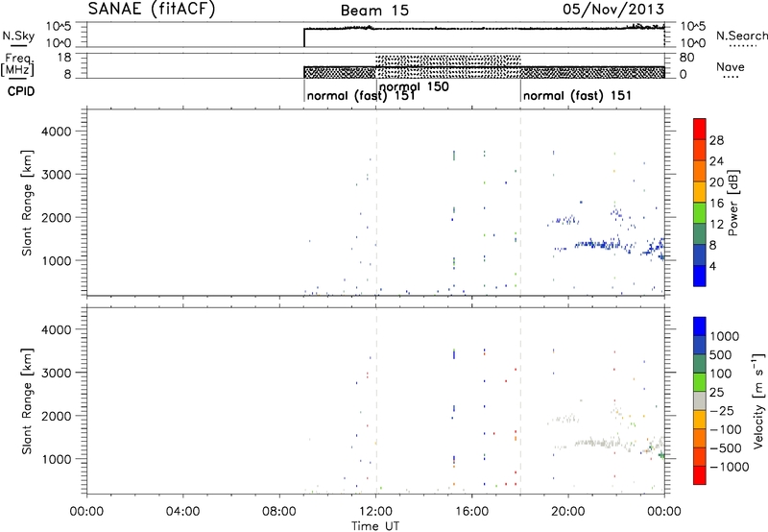Click the dark blue top velocity swatch
Viewport: 768px width, 532px height.
(700, 326)
